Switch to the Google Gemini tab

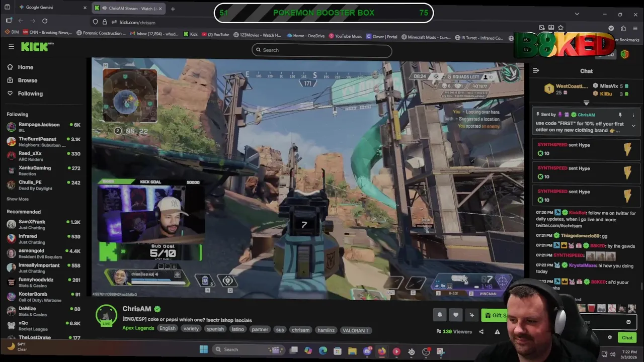point(52,8)
